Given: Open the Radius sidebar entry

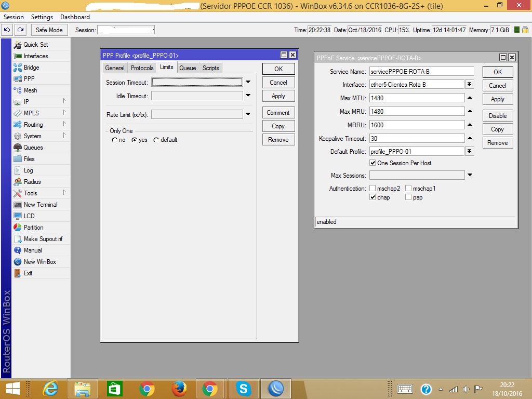Looking at the screenshot, I should 32,182.
